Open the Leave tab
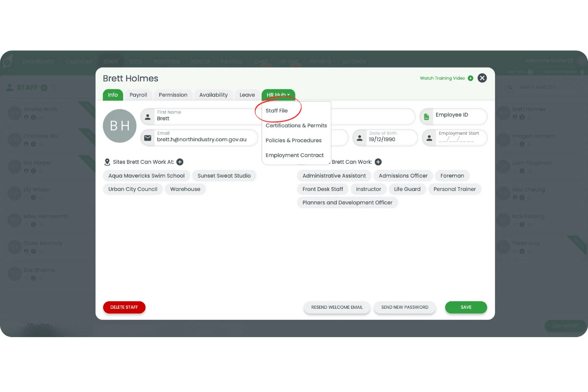The image size is (588, 392). pos(247,95)
